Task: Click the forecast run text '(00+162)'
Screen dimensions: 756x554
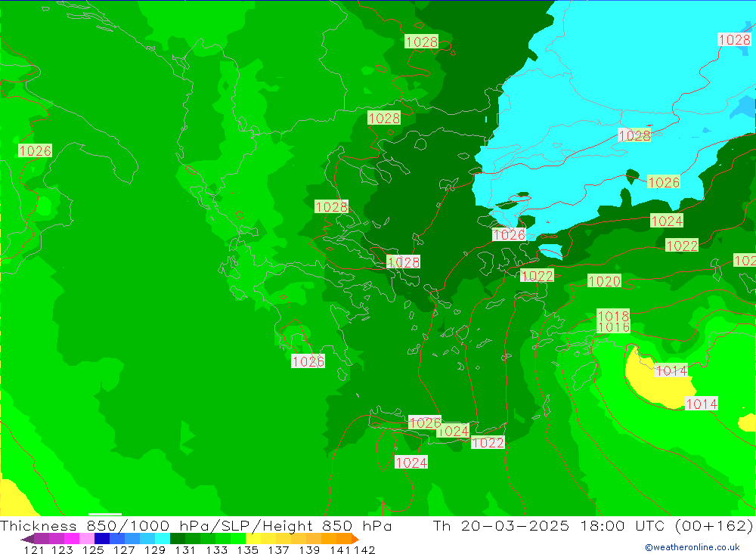Action: [x=714, y=525]
